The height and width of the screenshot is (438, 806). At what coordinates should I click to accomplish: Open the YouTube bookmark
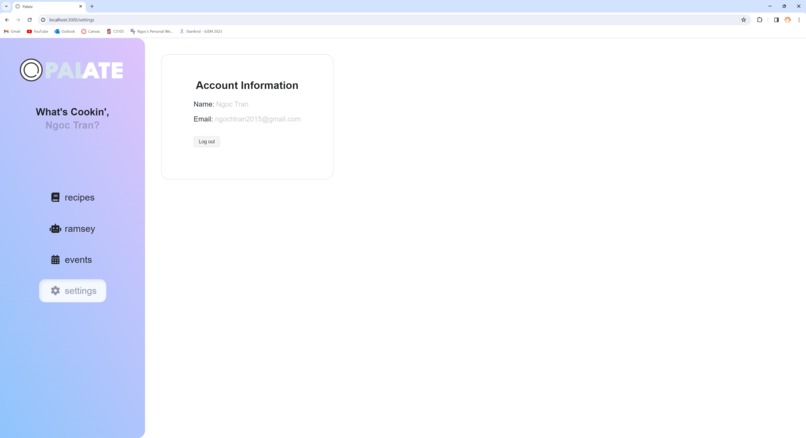tap(37, 31)
